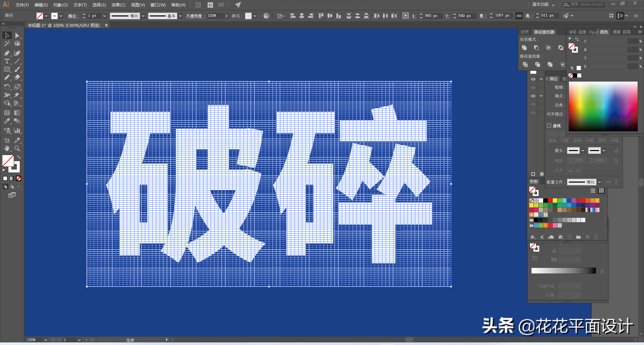The width and height of the screenshot is (644, 345).
Task: Pick the Line Segment tool
Action: point(17,61)
